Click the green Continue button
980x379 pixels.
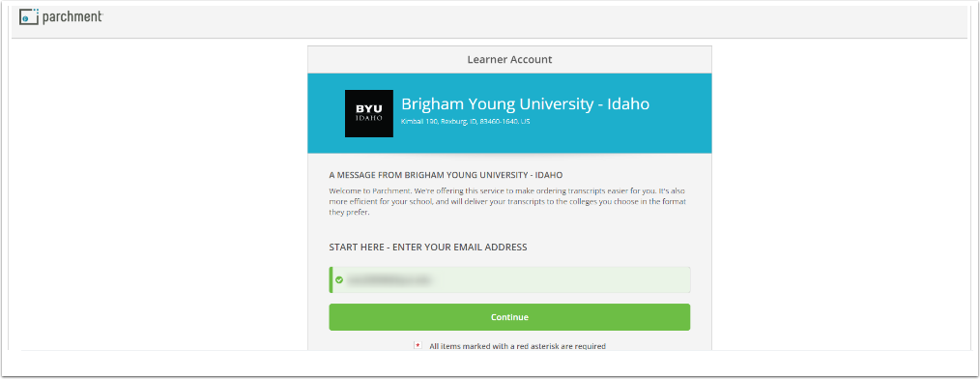pos(509,317)
